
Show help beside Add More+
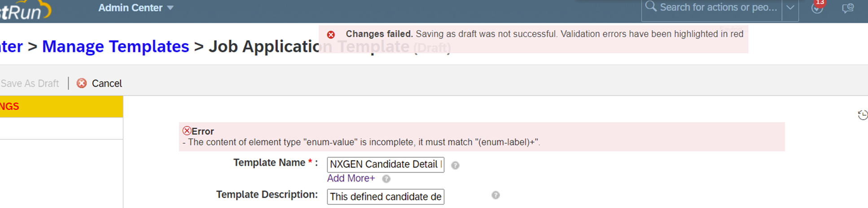pos(386,179)
